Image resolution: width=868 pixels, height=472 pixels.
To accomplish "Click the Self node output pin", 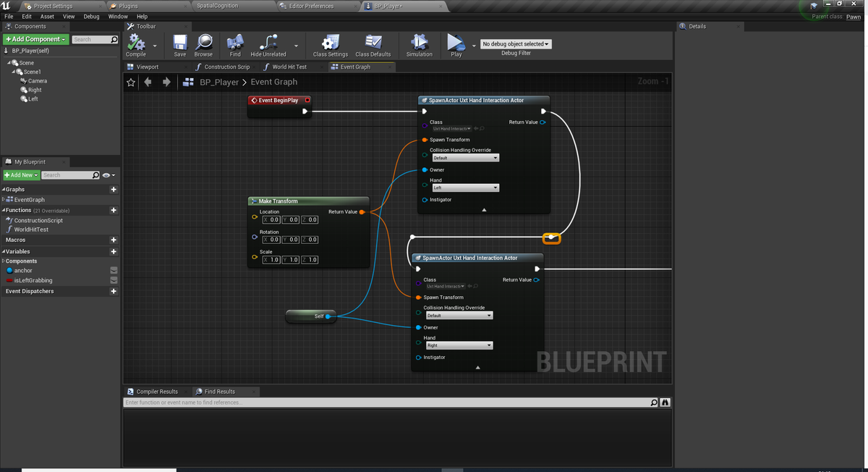I will 328,316.
